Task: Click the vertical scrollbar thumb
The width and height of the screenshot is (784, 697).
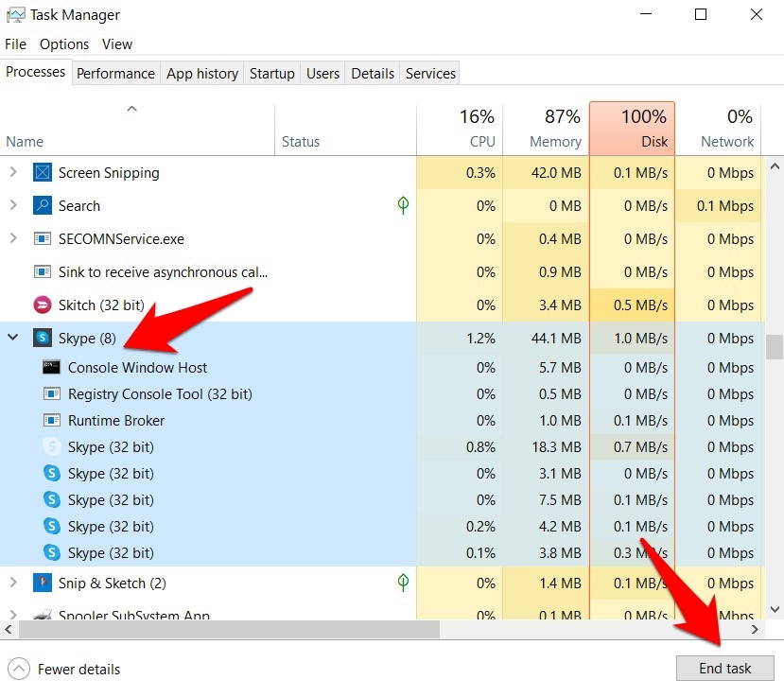Action: (x=774, y=346)
